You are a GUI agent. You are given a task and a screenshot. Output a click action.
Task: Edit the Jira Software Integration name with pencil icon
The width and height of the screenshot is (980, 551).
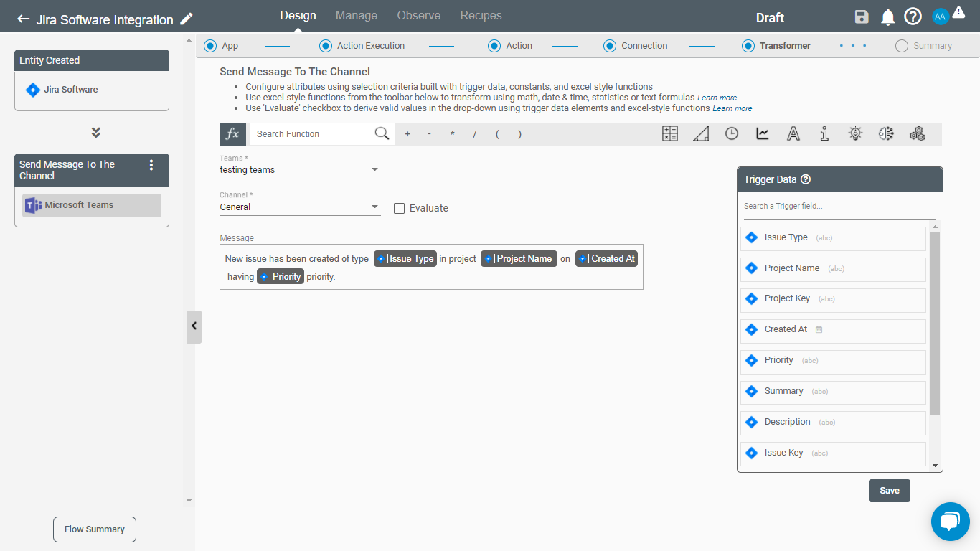click(187, 19)
